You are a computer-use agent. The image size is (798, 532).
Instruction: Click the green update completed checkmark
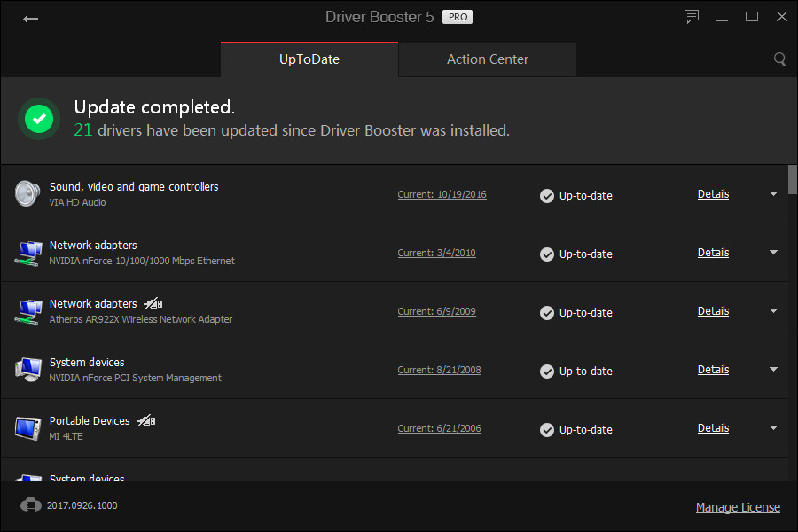(x=38, y=119)
